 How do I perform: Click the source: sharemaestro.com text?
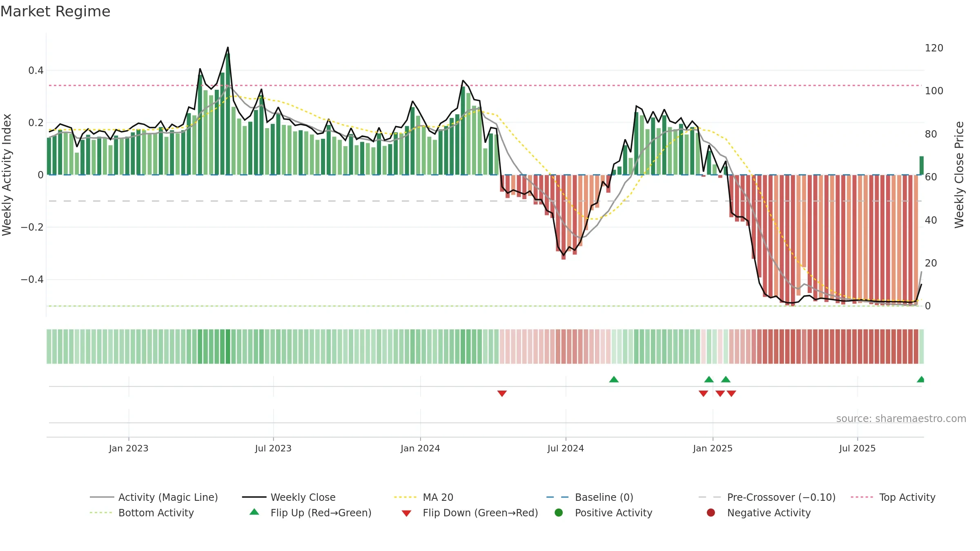tap(901, 418)
